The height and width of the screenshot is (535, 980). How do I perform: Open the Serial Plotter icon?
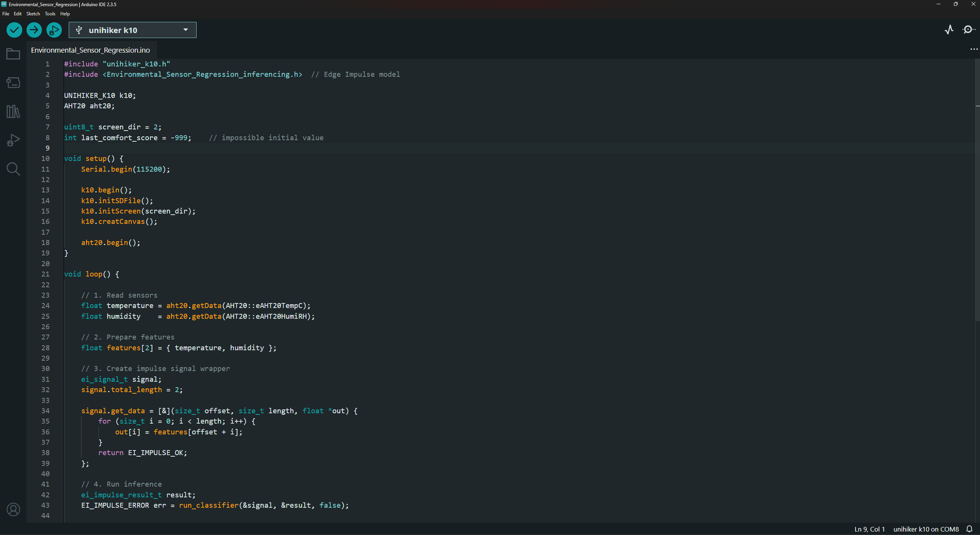pos(949,29)
